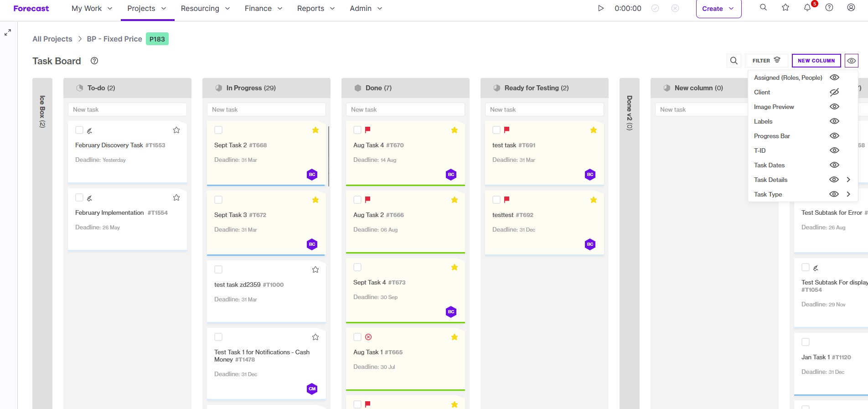Image resolution: width=868 pixels, height=409 pixels.
Task: Click the BC assignee badge on Aug Task 4
Action: 451,175
